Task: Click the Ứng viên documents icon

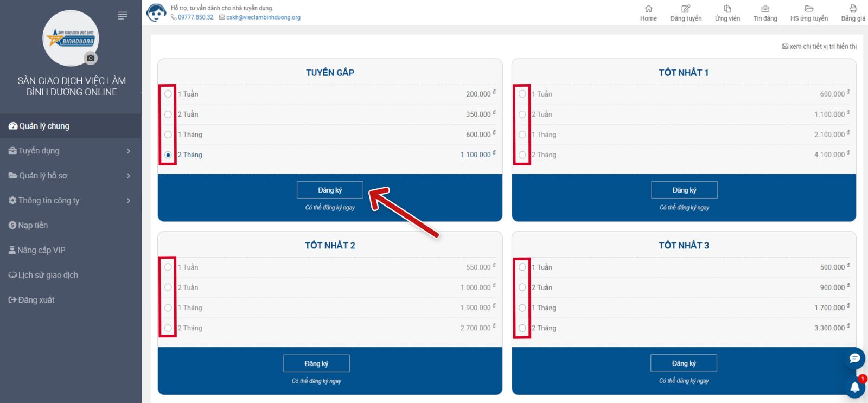Action: point(727,9)
